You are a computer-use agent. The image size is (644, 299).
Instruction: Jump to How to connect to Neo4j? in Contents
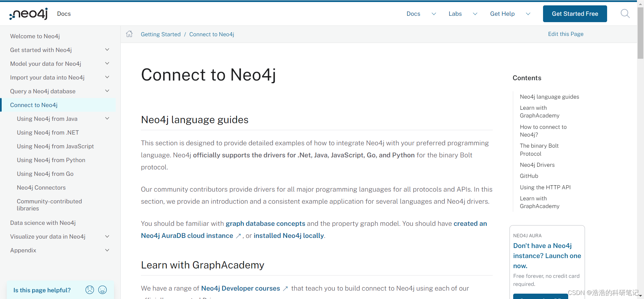543,131
